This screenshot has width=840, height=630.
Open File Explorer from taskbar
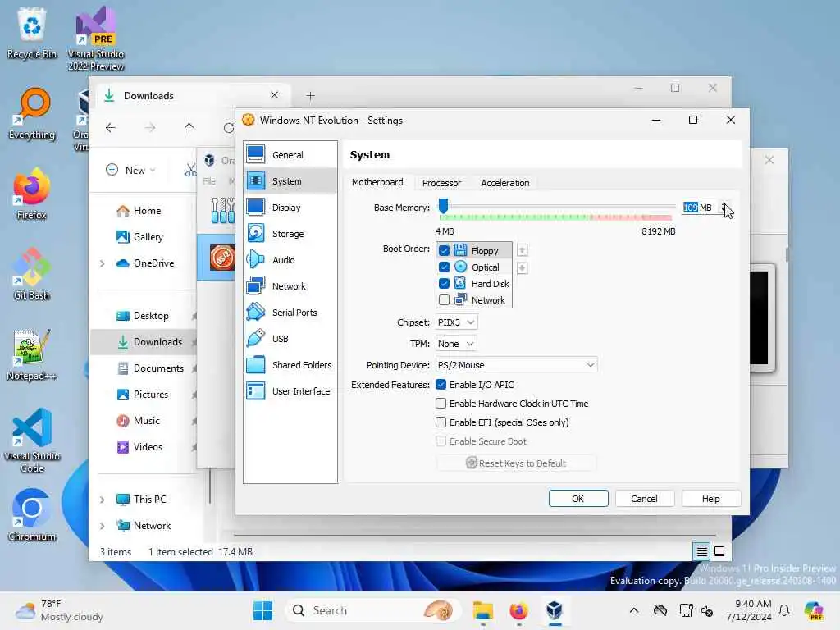click(x=482, y=610)
